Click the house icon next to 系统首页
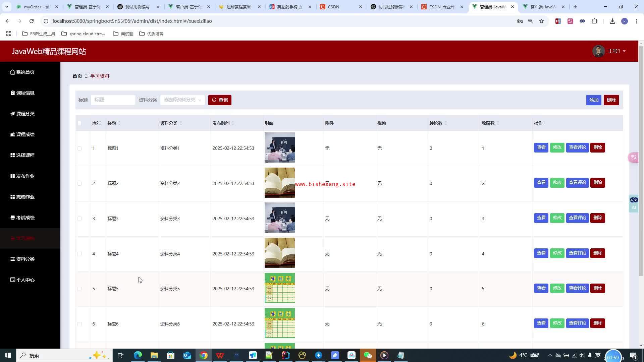 pyautogui.click(x=12, y=72)
